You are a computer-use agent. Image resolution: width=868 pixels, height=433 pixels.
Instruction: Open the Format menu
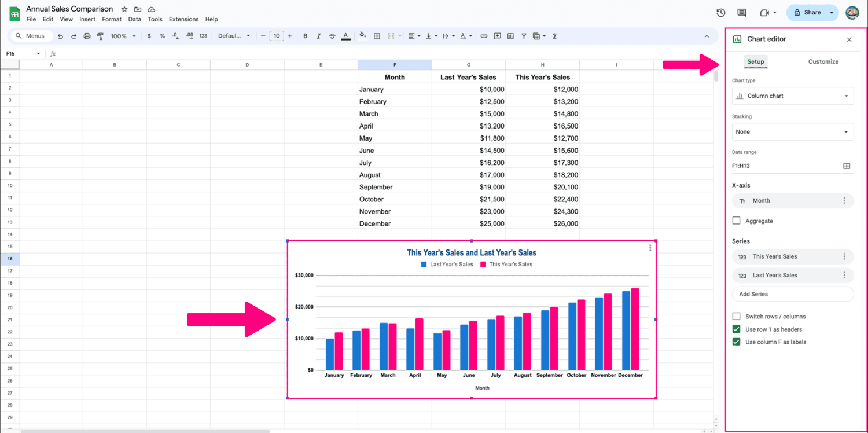112,19
